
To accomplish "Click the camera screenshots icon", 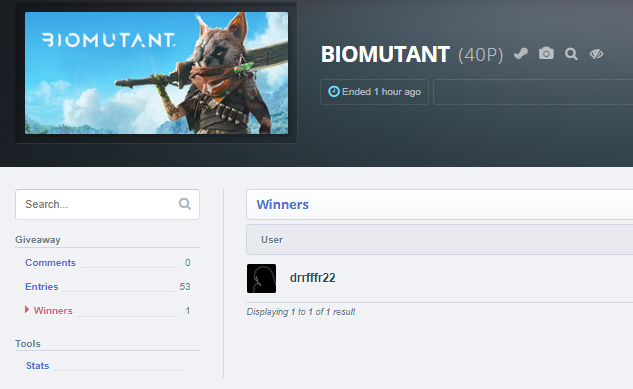I will (x=546, y=53).
